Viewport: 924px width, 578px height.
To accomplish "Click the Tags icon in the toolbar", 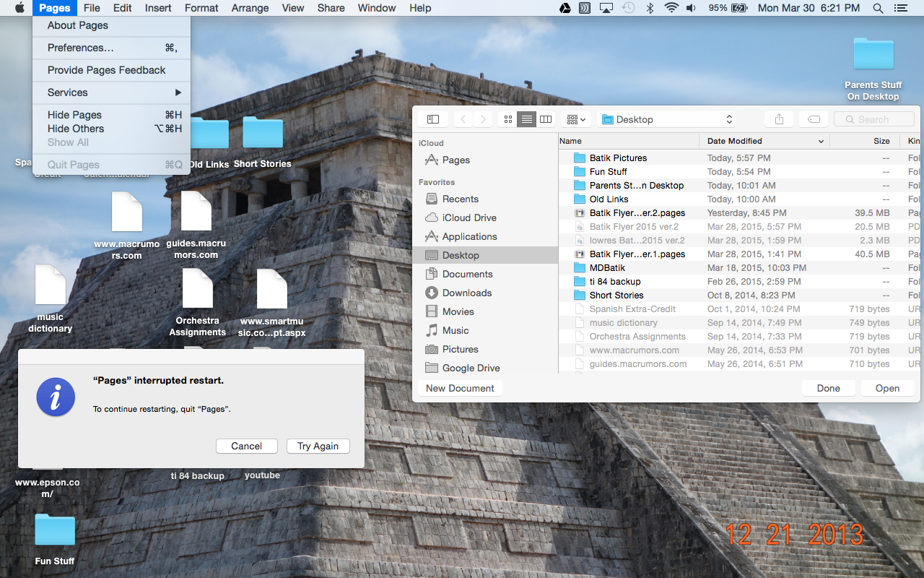I will coord(812,118).
